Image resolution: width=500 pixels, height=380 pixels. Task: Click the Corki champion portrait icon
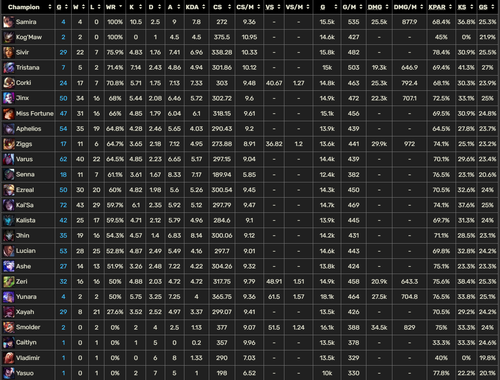click(x=8, y=83)
